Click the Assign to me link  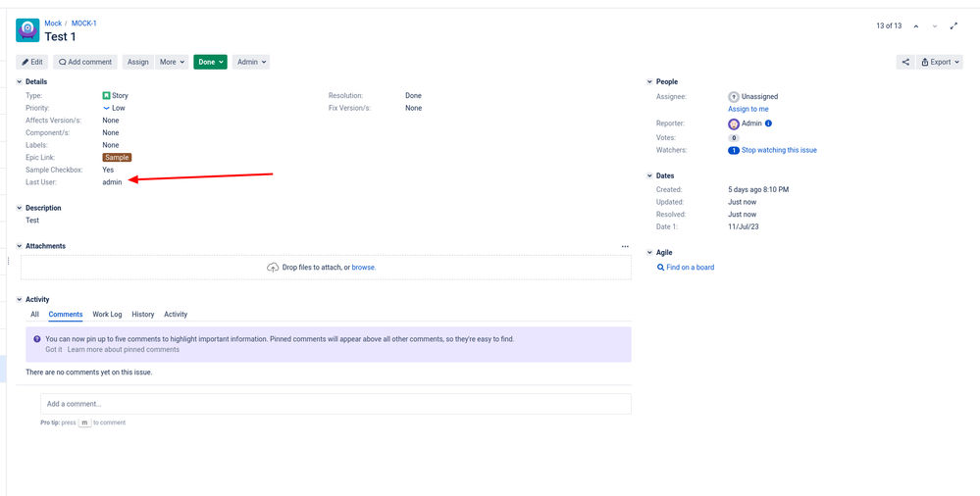click(748, 110)
